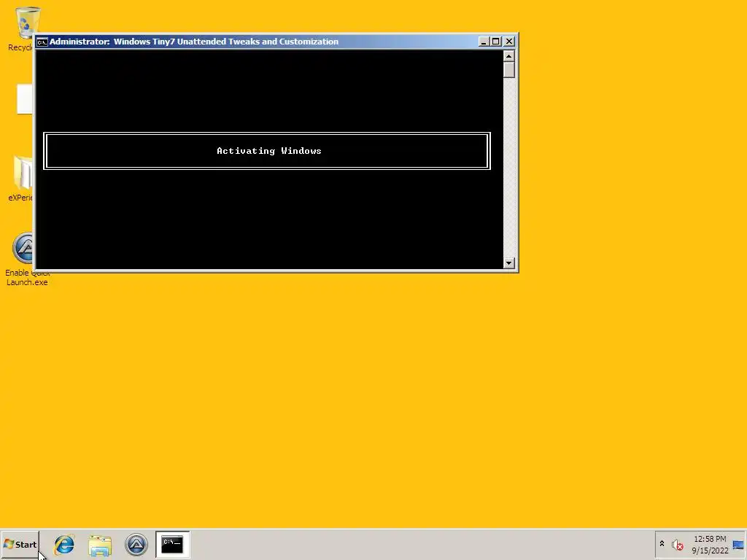The height and width of the screenshot is (560, 747).
Task: Maximize the Tiny7 Tweaks console window
Action: (x=495, y=42)
